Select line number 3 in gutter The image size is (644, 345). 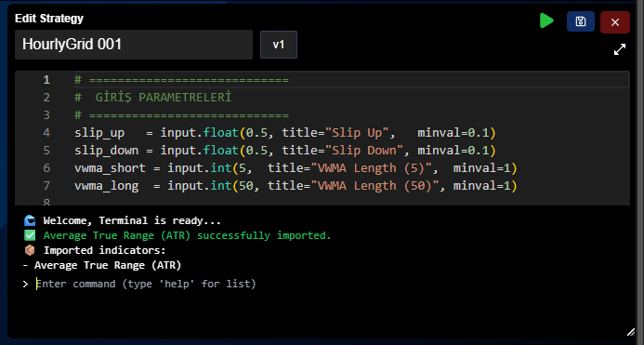tap(46, 115)
